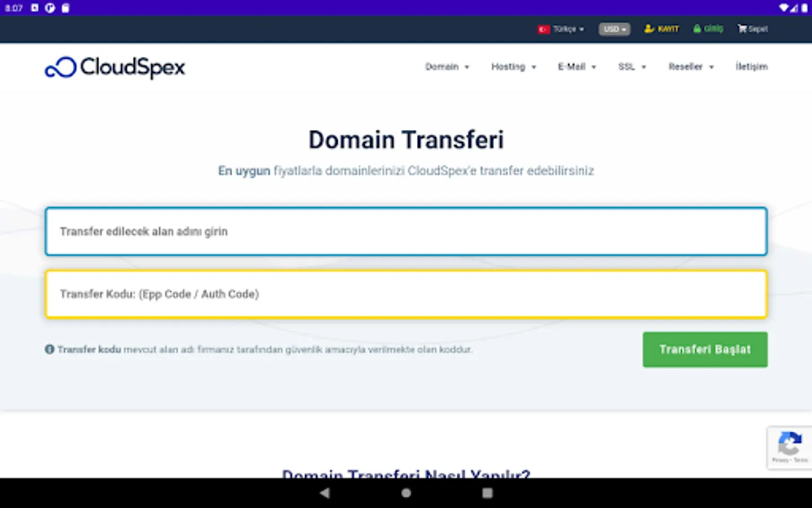Focus the Transfer Kodu EPP code field

pos(406,294)
